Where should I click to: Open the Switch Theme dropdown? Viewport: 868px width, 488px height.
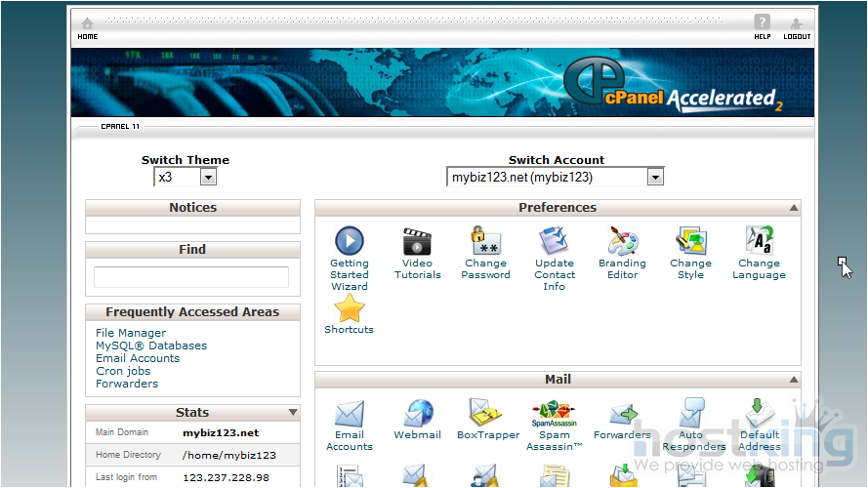click(208, 178)
